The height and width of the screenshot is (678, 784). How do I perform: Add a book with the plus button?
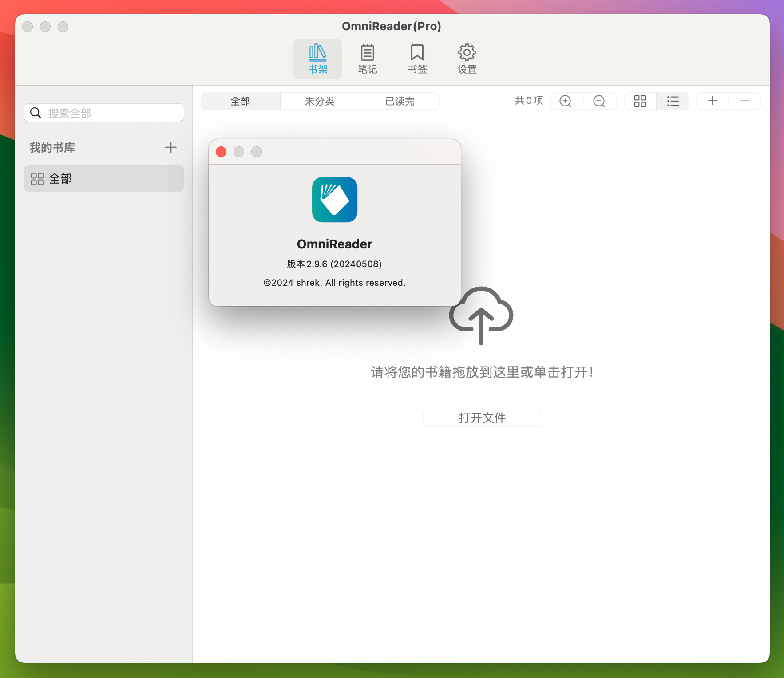712,101
